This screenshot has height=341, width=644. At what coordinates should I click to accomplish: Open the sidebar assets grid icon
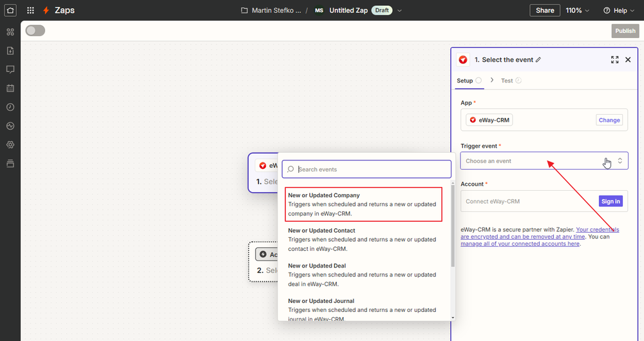10,32
